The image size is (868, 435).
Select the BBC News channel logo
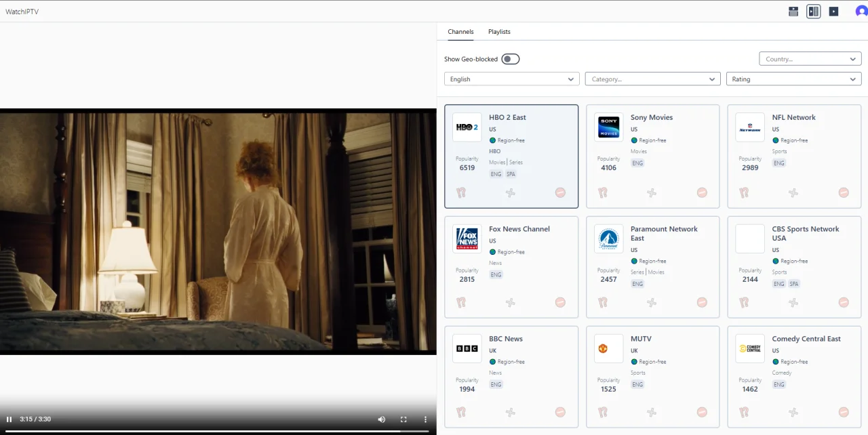point(467,348)
